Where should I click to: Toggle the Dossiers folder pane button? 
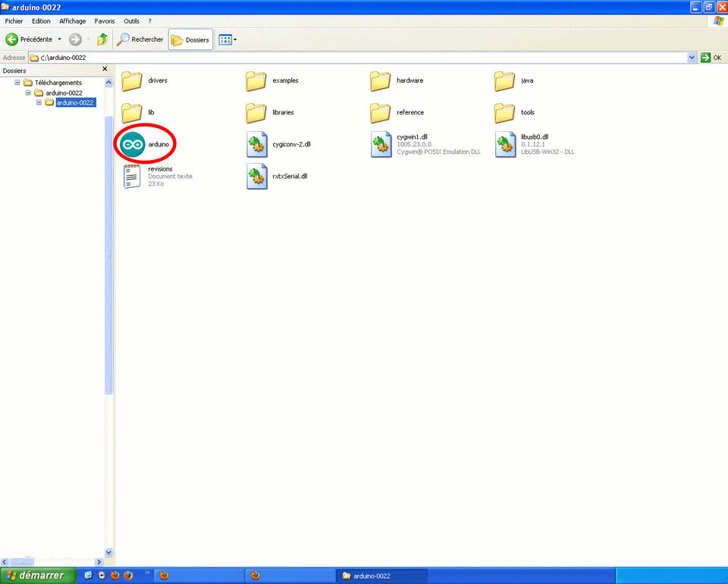click(x=190, y=39)
